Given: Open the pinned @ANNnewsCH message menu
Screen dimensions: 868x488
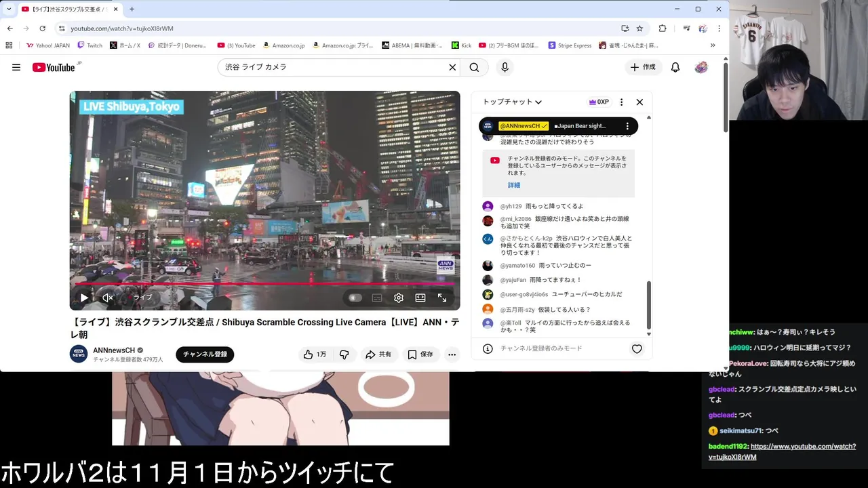Looking at the screenshot, I should pyautogui.click(x=627, y=126).
